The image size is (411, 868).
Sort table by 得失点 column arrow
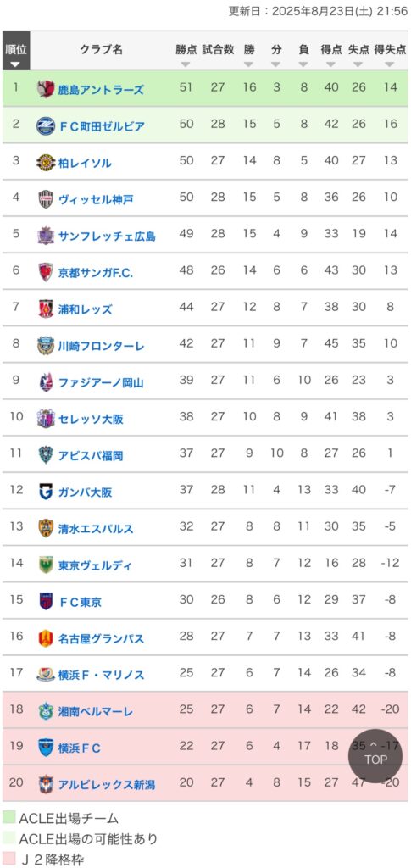(390, 64)
